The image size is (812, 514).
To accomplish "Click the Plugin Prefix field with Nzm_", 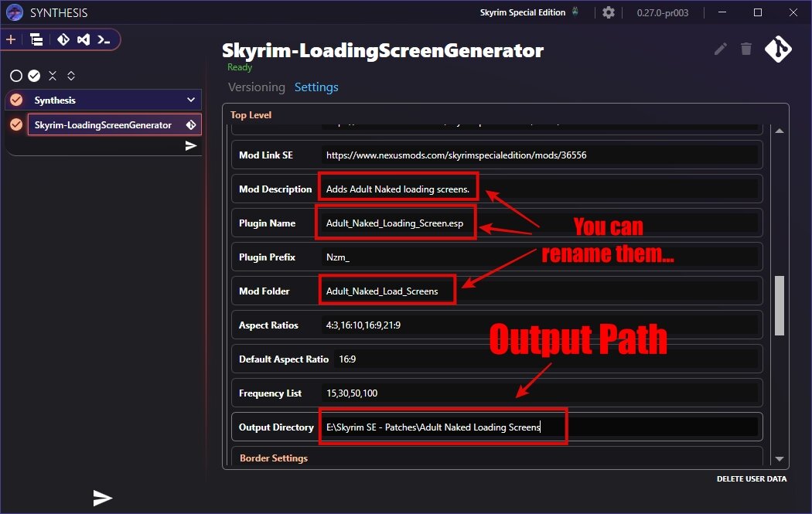I will click(x=540, y=257).
